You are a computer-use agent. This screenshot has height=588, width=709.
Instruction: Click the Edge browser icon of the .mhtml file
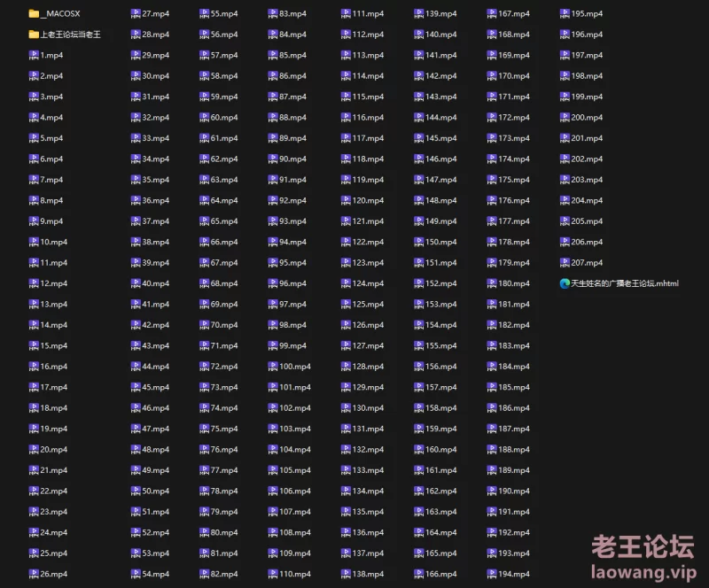pos(565,283)
